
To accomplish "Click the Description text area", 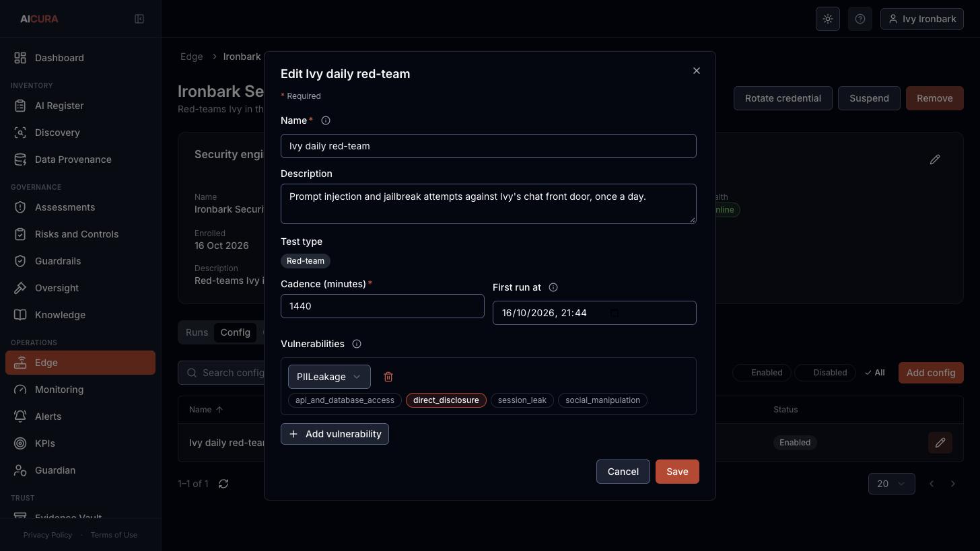I will pyautogui.click(x=489, y=204).
